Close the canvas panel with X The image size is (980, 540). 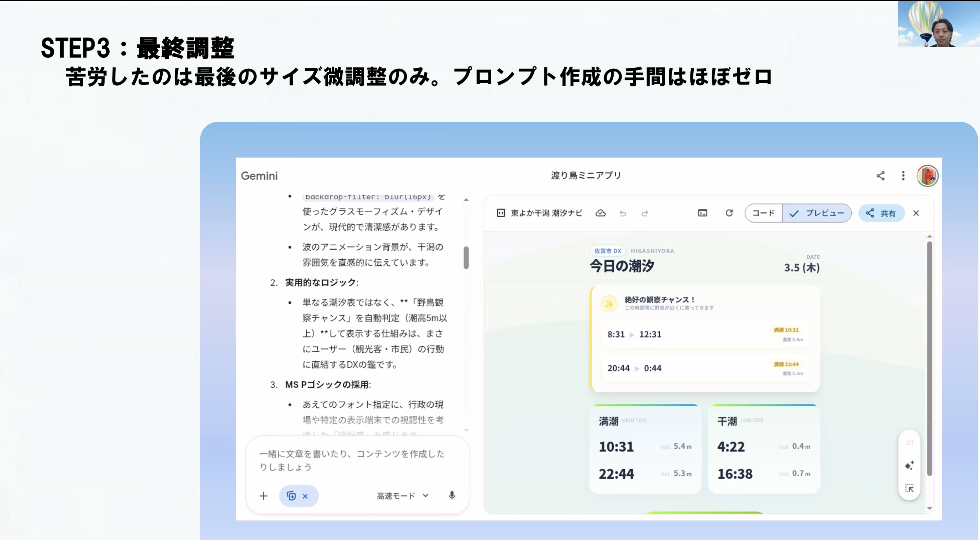pos(916,213)
